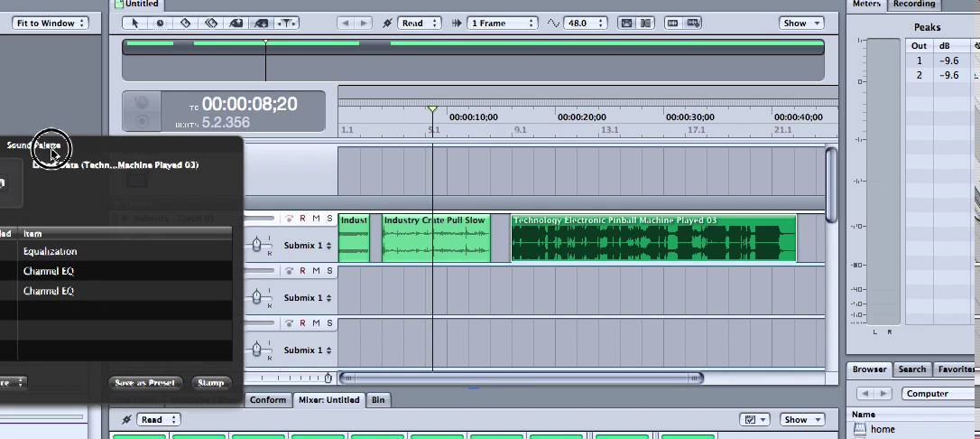This screenshot has height=439, width=980.
Task: Open the mixer checkbox options button
Action: [x=754, y=420]
